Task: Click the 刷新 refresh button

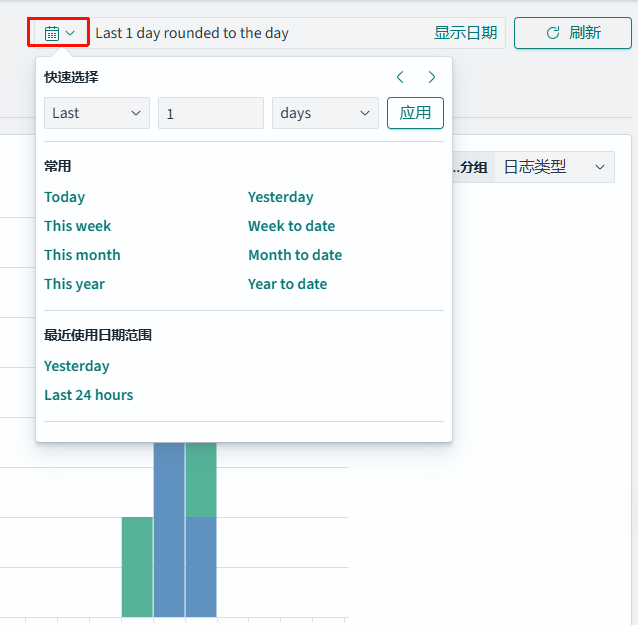Action: pos(574,33)
